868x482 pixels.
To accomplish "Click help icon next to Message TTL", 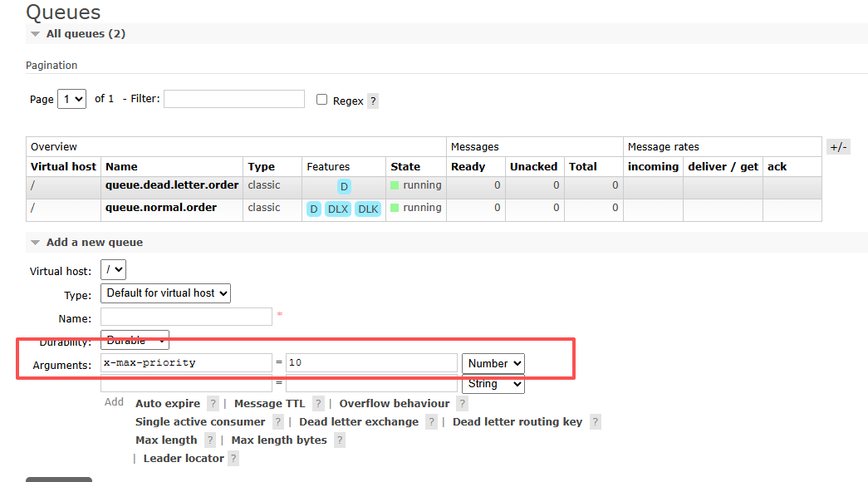I will tap(318, 404).
